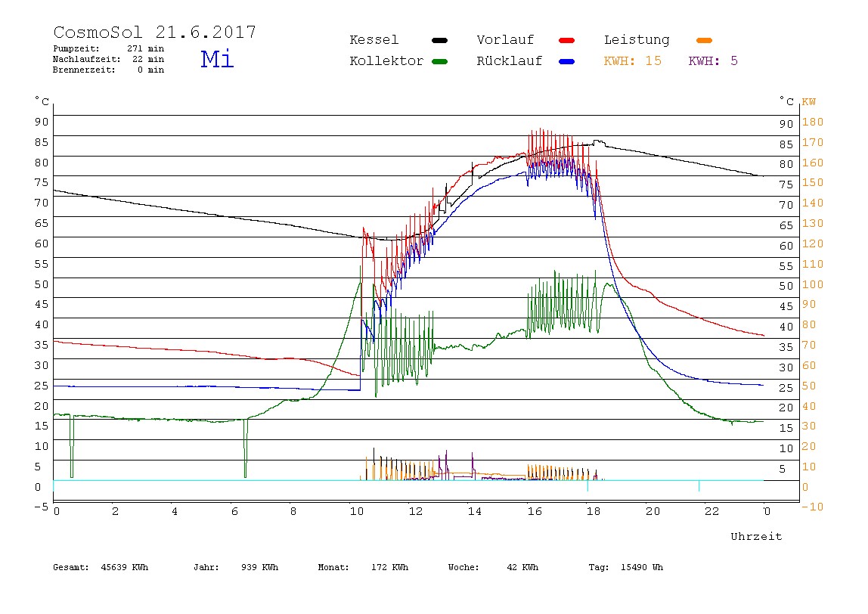Click the orange 'KWH: 15' value

pyautogui.click(x=633, y=61)
